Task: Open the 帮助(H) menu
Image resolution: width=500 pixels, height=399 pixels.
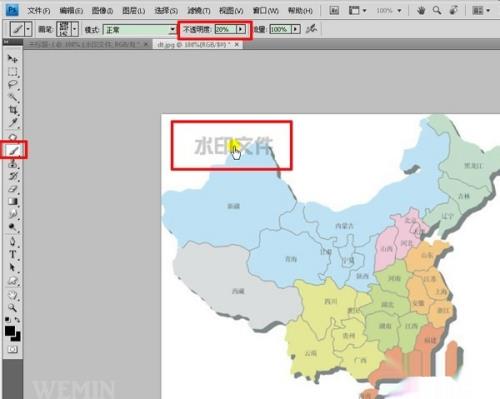Action: (300, 11)
